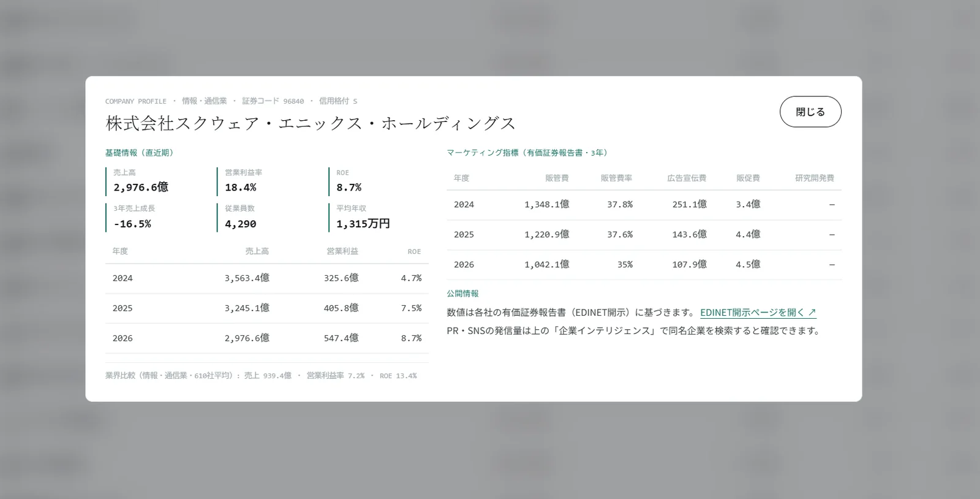Click the 公開情報 section heading
This screenshot has height=499, width=980.
click(x=463, y=294)
